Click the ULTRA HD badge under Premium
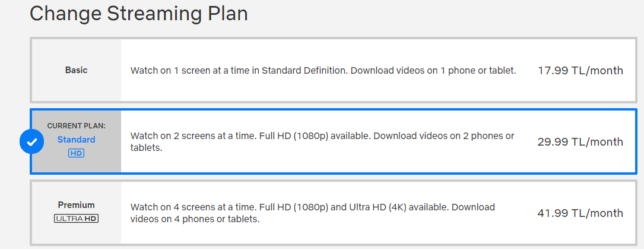The height and width of the screenshot is (249, 644). coord(76,219)
